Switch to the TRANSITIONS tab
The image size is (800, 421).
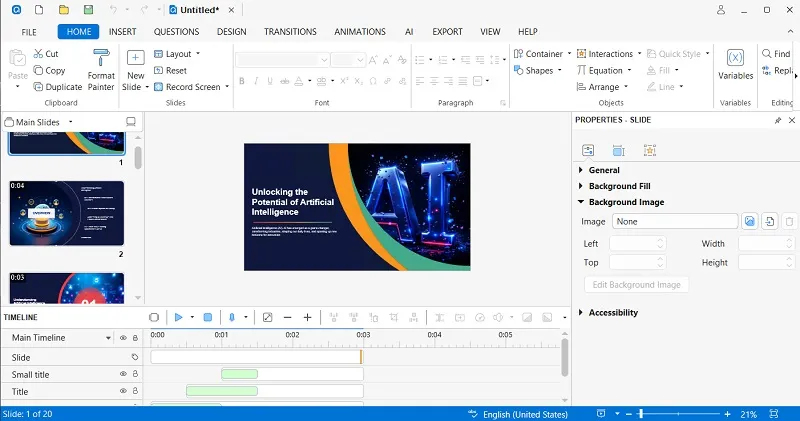pyautogui.click(x=290, y=32)
